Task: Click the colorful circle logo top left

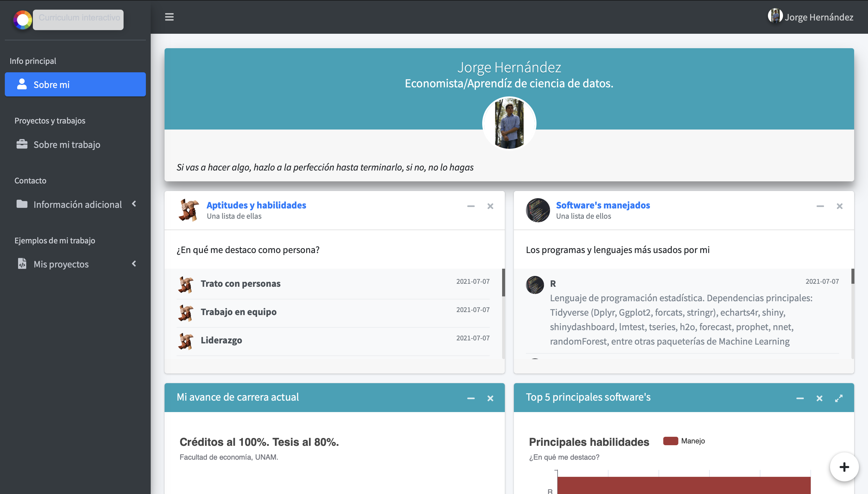Action: (22, 20)
